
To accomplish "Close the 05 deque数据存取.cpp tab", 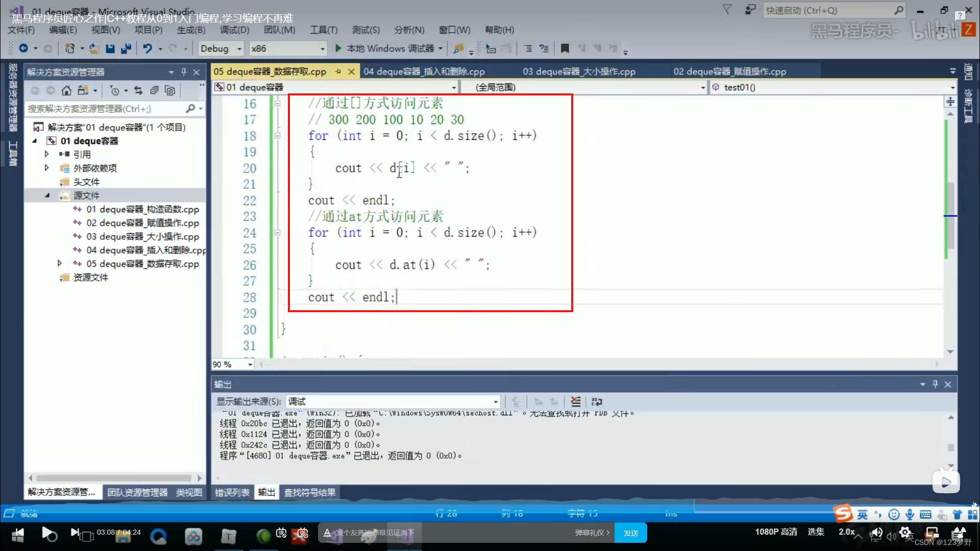I will click(351, 72).
